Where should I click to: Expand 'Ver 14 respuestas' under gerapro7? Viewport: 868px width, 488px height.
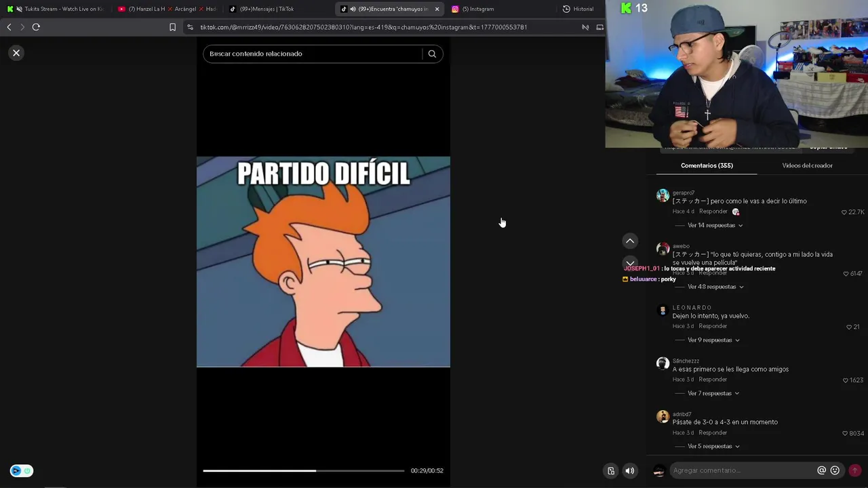[715, 225]
